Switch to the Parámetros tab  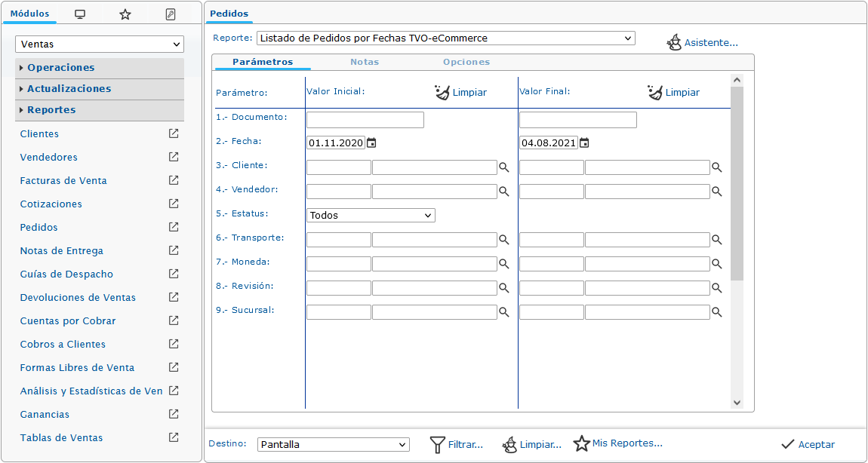[x=263, y=62]
